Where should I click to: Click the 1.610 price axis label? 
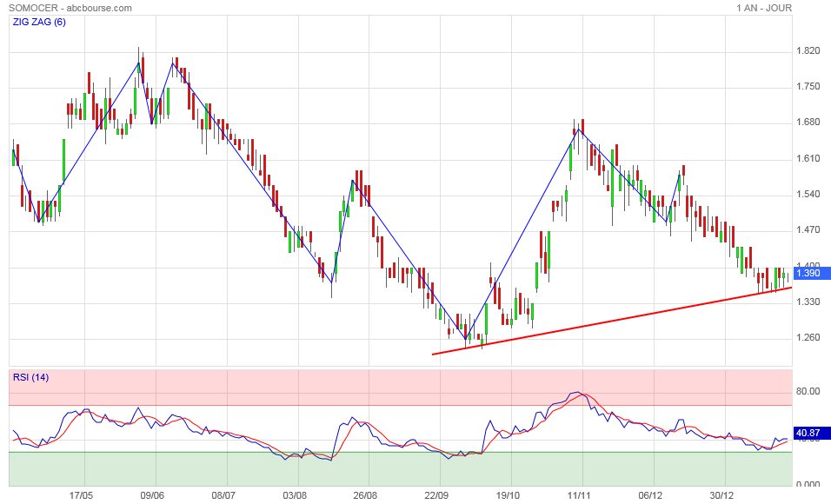808,158
